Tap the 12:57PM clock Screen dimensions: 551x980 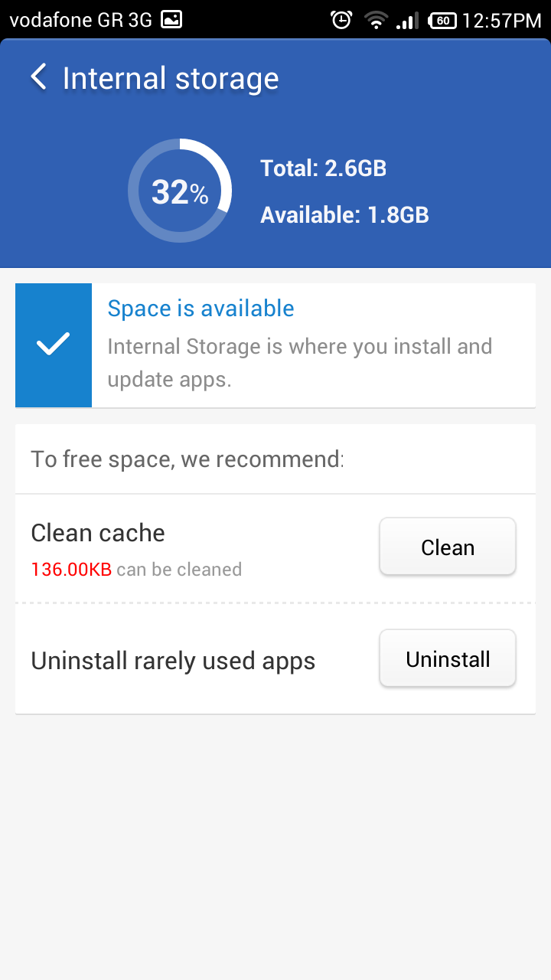pos(501,21)
